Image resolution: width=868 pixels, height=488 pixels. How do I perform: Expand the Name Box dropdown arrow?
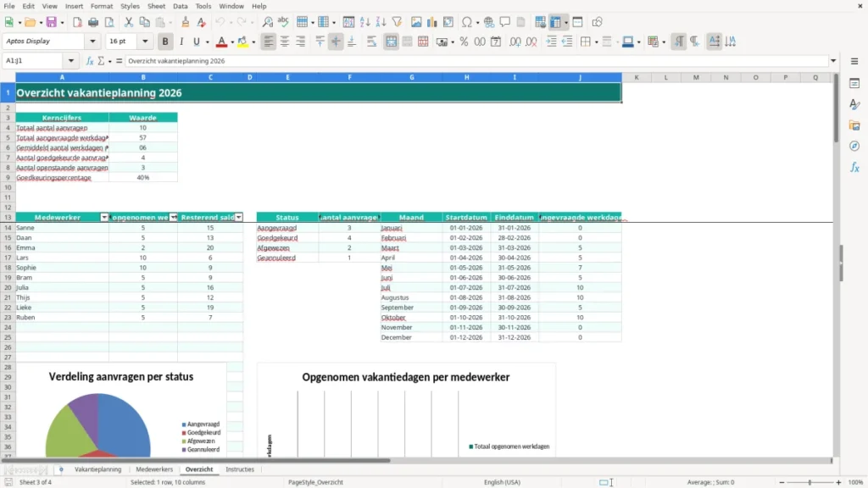pyautogui.click(x=71, y=61)
